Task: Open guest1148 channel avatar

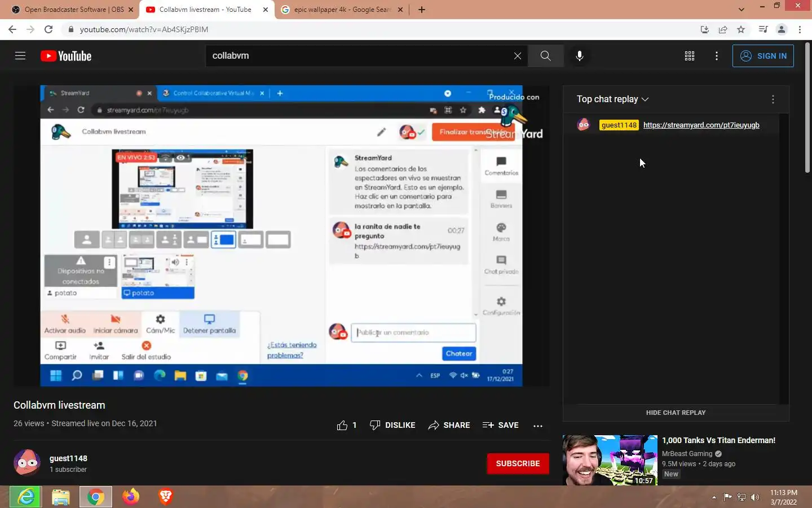Action: 27,463
